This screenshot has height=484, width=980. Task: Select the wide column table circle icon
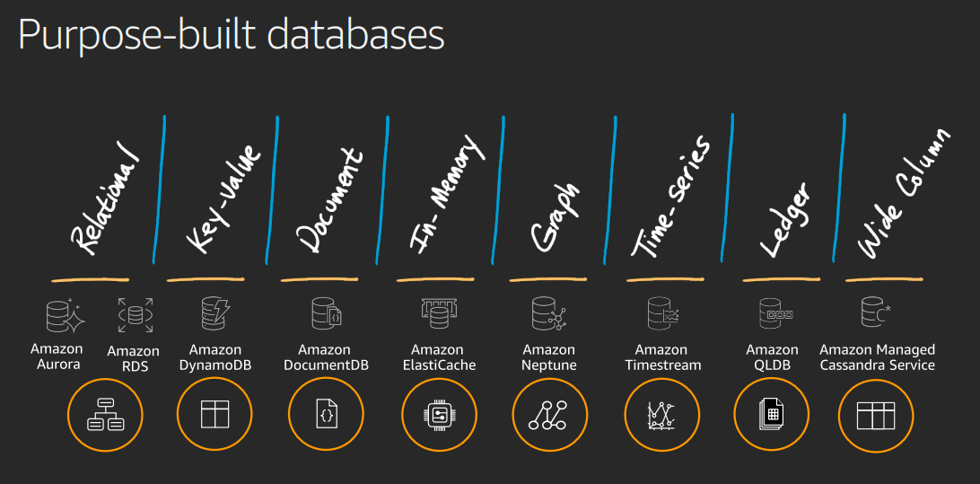[876, 415]
